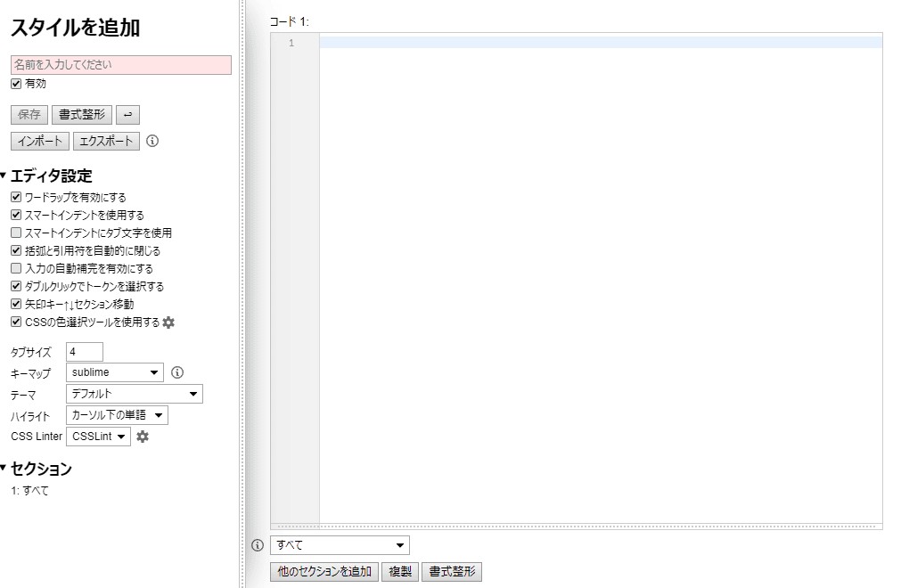Check the スマートインデントにタブ文字を使用 option
Screen dimensions: 901x588
point(16,233)
